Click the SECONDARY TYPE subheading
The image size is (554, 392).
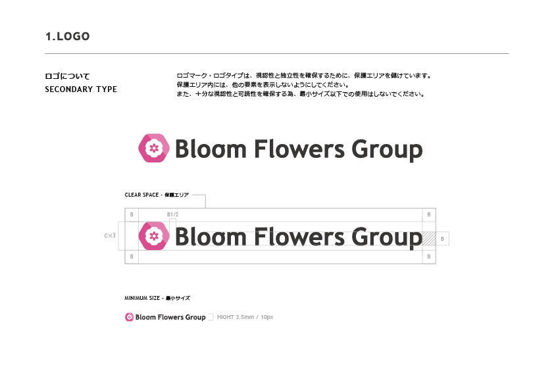click(x=81, y=89)
